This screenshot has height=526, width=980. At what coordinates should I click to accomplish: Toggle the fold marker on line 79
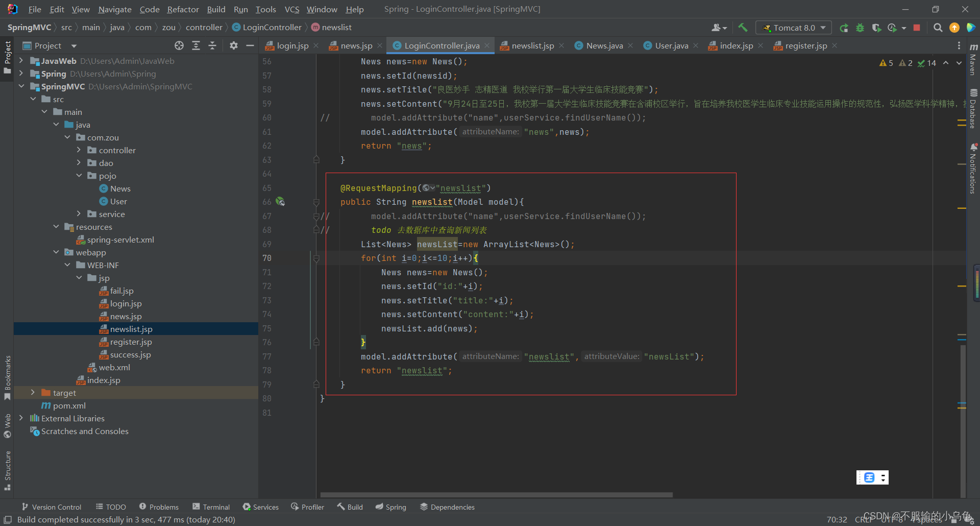pyautogui.click(x=316, y=385)
